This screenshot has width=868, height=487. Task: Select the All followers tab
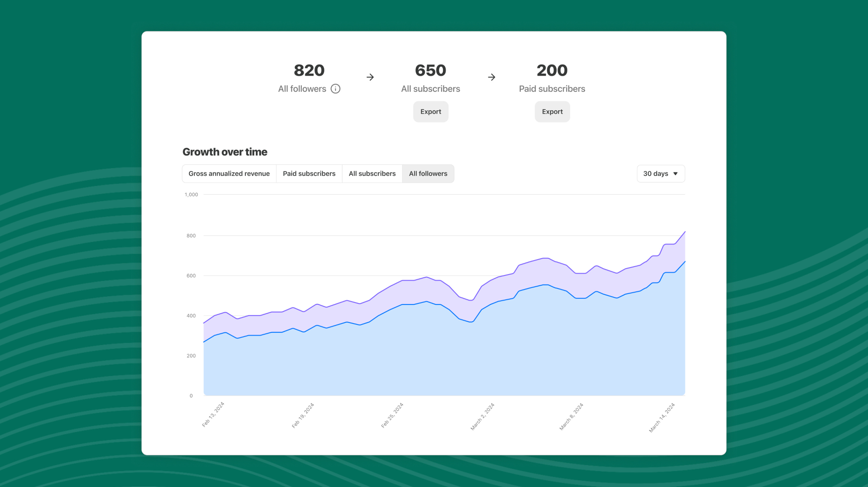tap(428, 173)
